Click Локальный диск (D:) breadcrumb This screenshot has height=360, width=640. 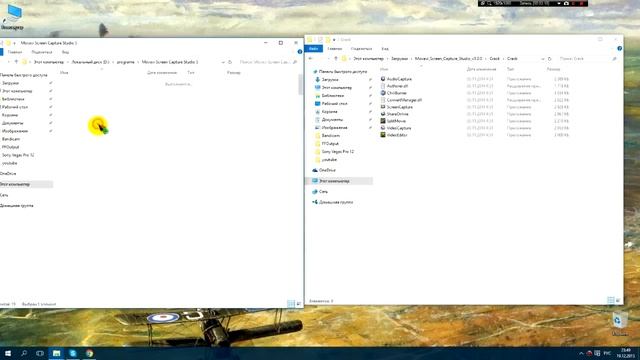(x=91, y=62)
